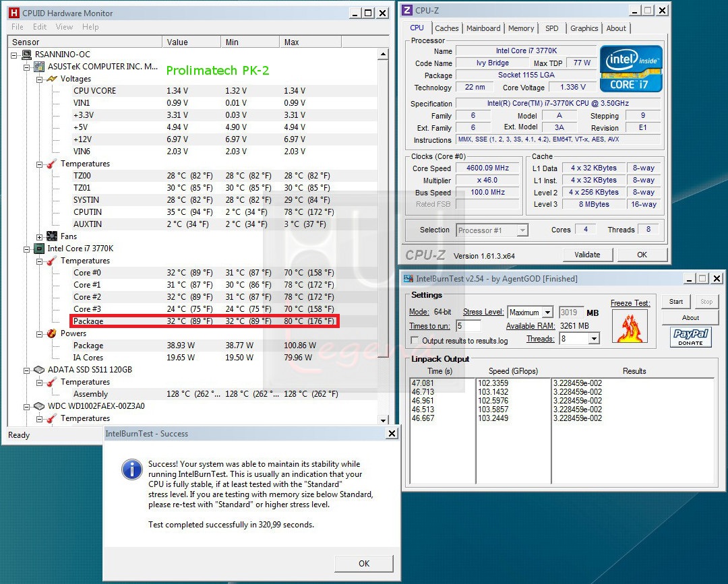Click the Voltages lightning icon
Image resolution: width=728 pixels, height=584 pixels.
point(52,79)
